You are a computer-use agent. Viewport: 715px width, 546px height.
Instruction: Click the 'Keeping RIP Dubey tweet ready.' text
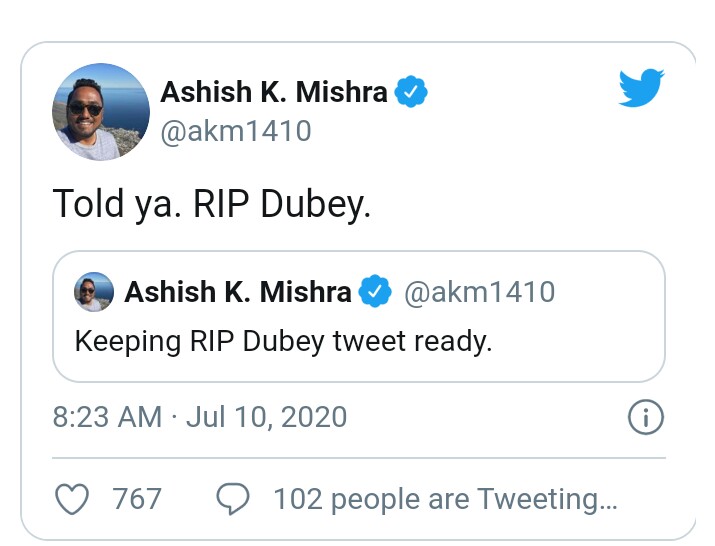[x=284, y=340]
